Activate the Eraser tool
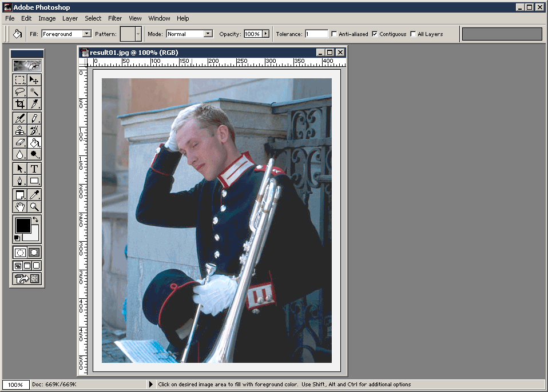Screen dimensions: 548x392 tap(20, 142)
